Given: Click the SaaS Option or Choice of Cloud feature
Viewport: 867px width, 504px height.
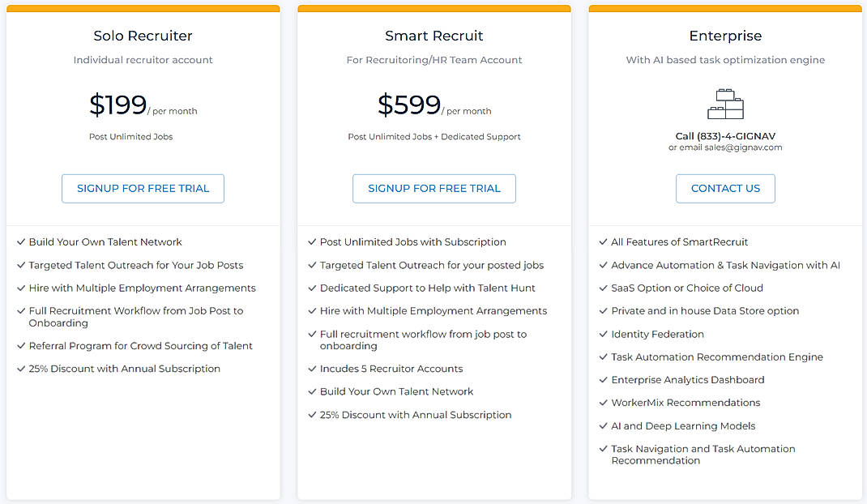Looking at the screenshot, I should [x=687, y=288].
